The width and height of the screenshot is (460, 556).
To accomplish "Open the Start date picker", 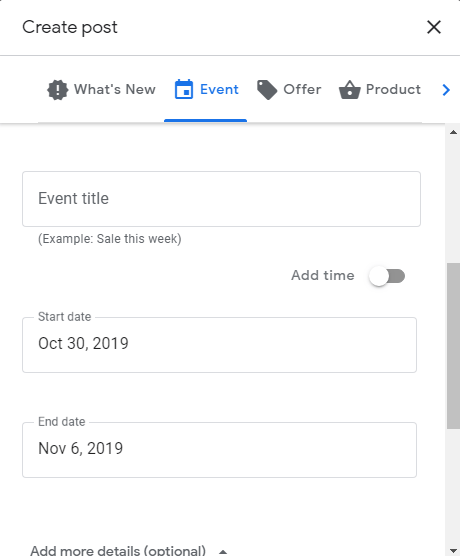I will coord(219,345).
